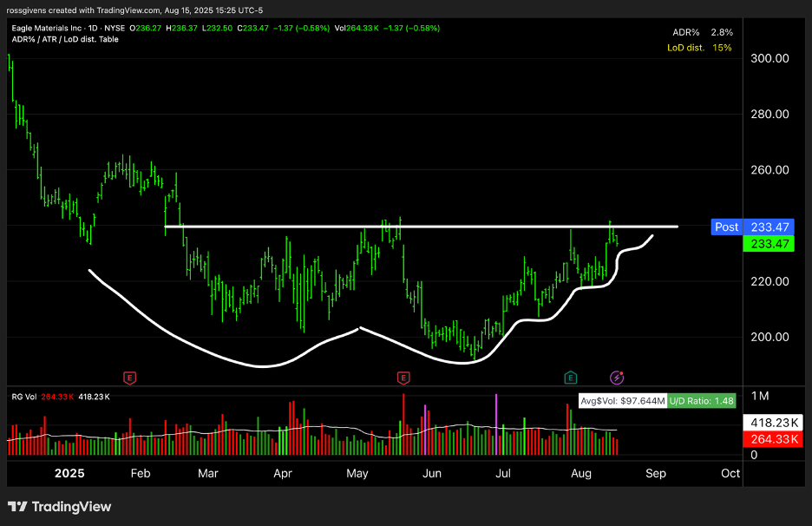The width and height of the screenshot is (812, 526).
Task: Click the blue Post price label
Action: [726, 227]
